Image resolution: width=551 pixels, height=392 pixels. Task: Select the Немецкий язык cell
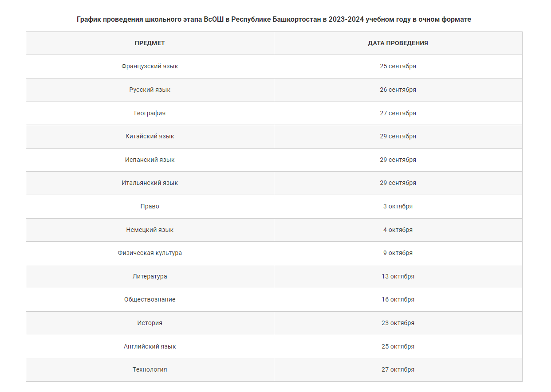150,230
